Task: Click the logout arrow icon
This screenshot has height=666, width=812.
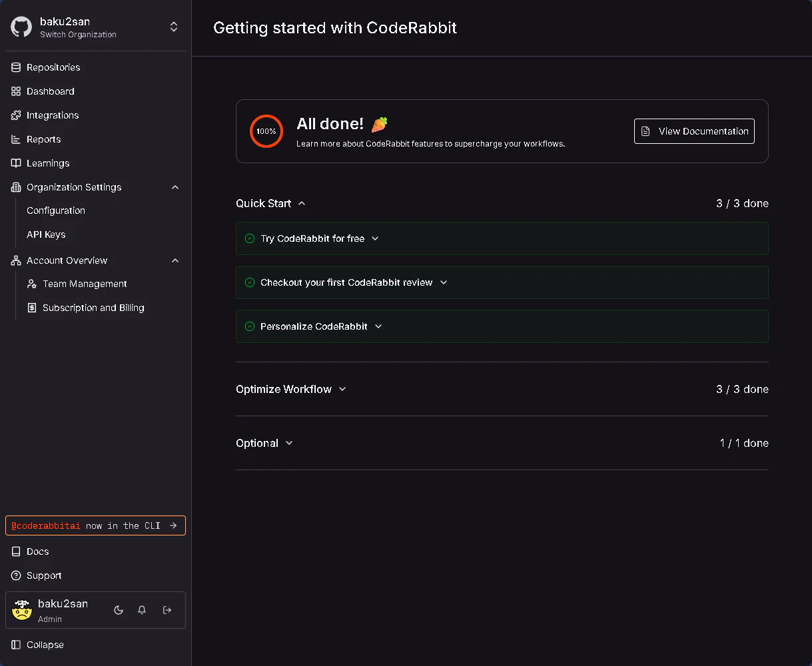Action: click(167, 610)
